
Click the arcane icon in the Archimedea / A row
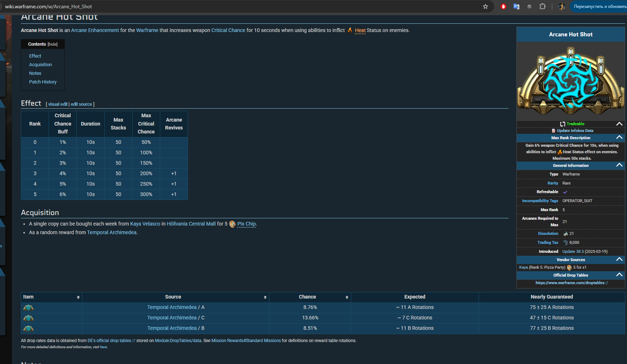[x=28, y=308]
